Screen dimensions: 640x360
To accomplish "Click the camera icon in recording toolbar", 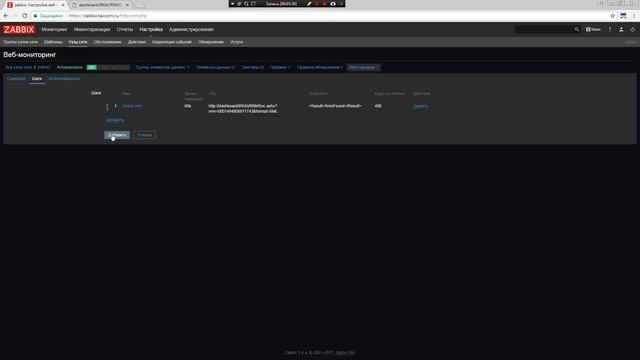I will click(x=333, y=4).
